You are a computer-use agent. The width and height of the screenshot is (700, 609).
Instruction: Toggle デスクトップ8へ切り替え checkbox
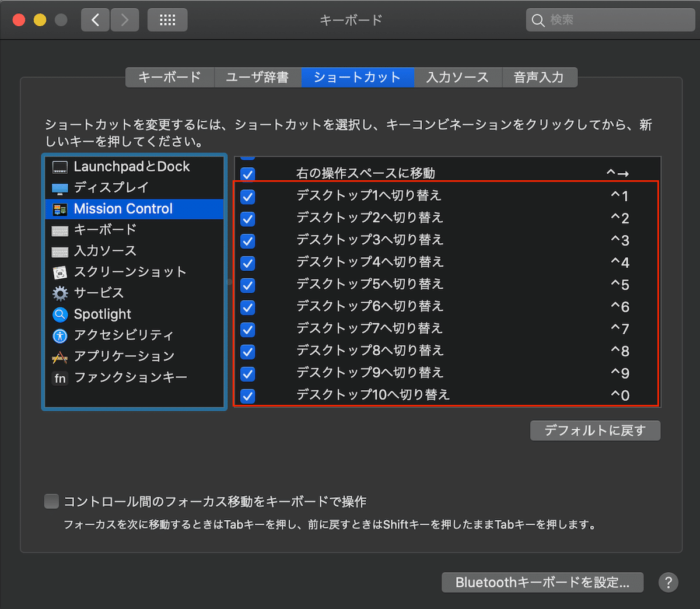(x=248, y=352)
